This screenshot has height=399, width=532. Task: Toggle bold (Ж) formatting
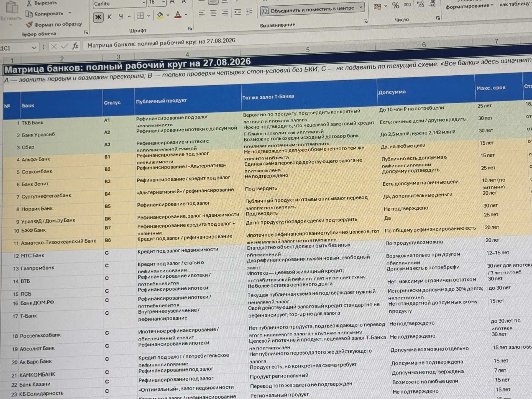(x=98, y=17)
